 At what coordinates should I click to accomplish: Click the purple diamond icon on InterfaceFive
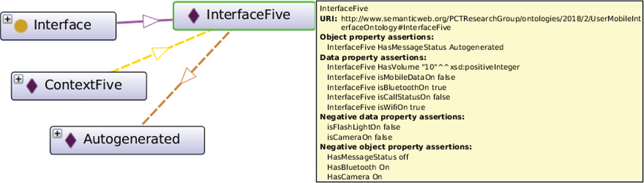[194, 16]
